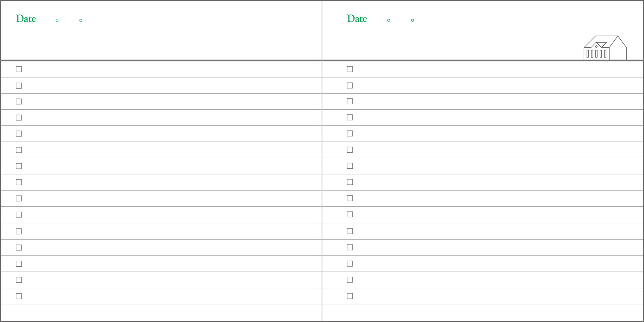Screen dimensions: 644x322
Task: Click the left page Date label
Action: click(x=26, y=19)
